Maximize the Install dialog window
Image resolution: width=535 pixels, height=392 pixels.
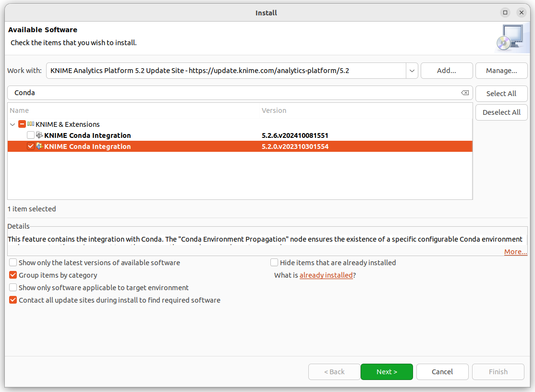(x=505, y=12)
